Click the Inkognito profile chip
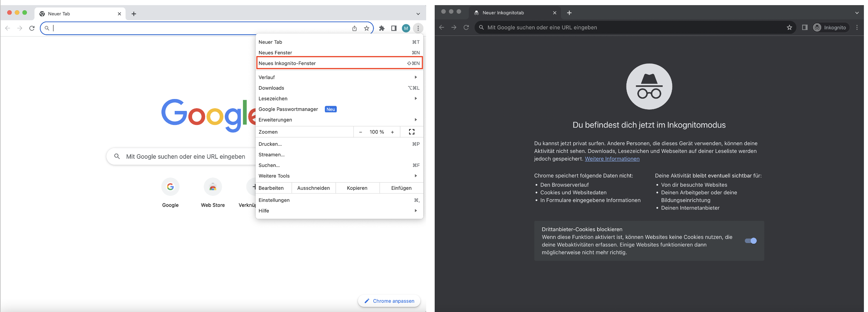Screen dimensions: 868x312 831,28
